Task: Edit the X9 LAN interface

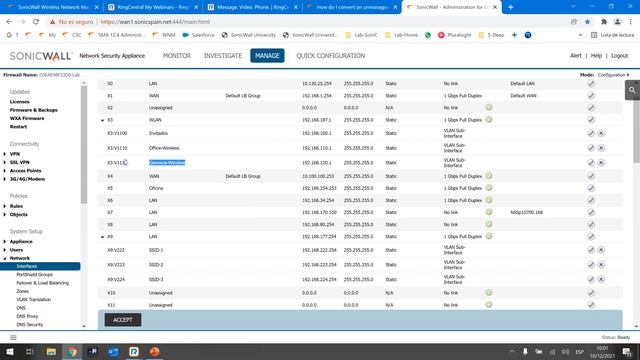Action: coord(591,237)
